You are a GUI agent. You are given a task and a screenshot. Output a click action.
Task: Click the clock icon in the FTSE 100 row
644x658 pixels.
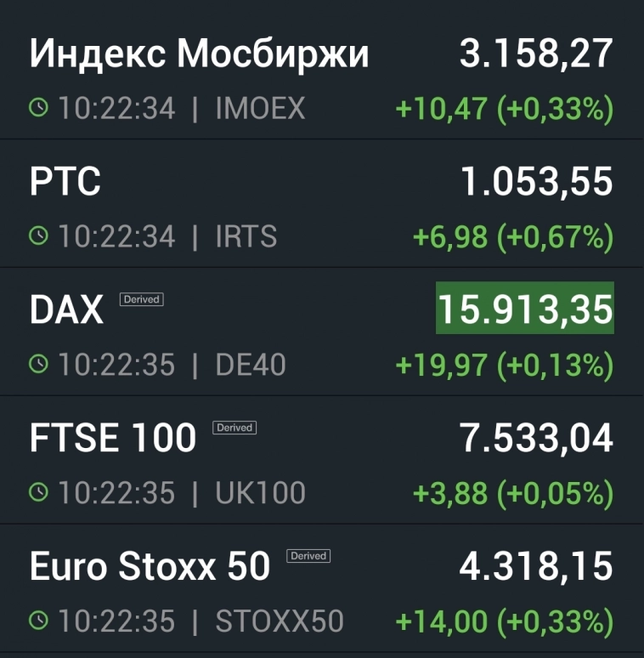click(39, 492)
